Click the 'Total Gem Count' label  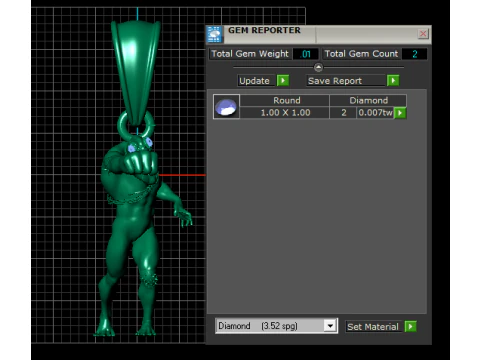[361, 54]
